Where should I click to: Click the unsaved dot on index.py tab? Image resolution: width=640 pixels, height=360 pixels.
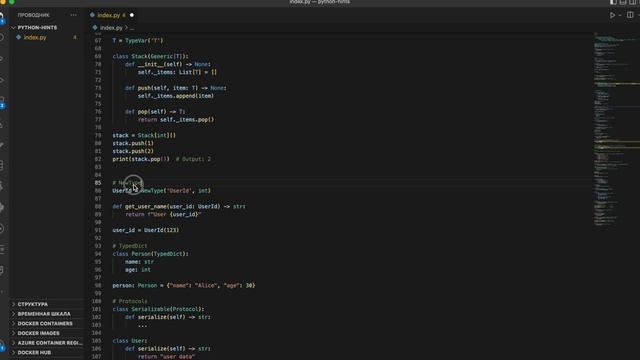coord(131,15)
